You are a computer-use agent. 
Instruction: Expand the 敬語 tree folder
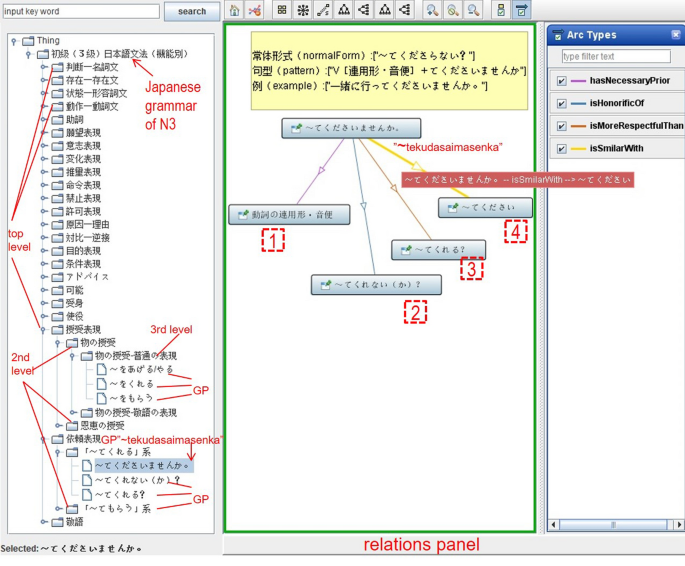(43, 521)
